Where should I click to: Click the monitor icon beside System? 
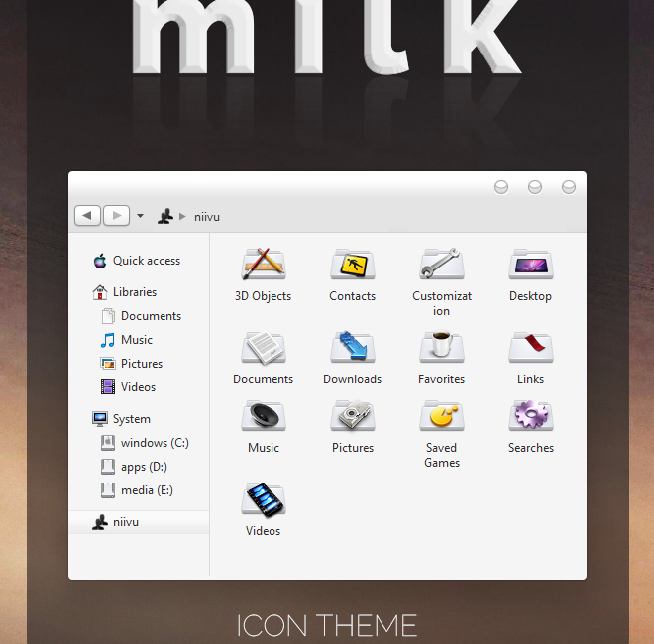(x=100, y=419)
